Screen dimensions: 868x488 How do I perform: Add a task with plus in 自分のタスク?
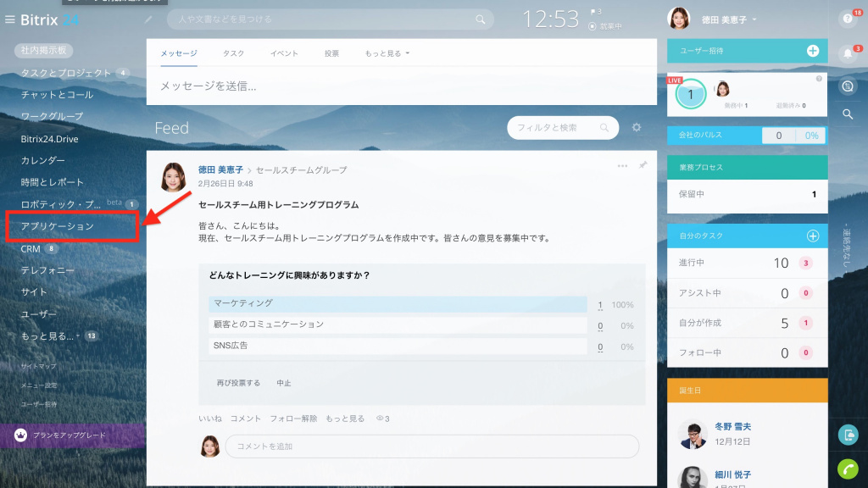coord(813,236)
